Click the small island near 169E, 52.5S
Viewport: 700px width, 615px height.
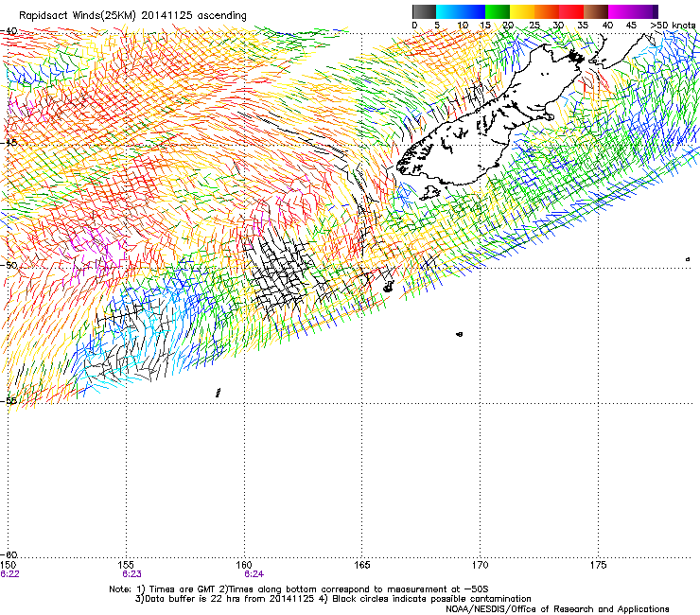click(460, 334)
